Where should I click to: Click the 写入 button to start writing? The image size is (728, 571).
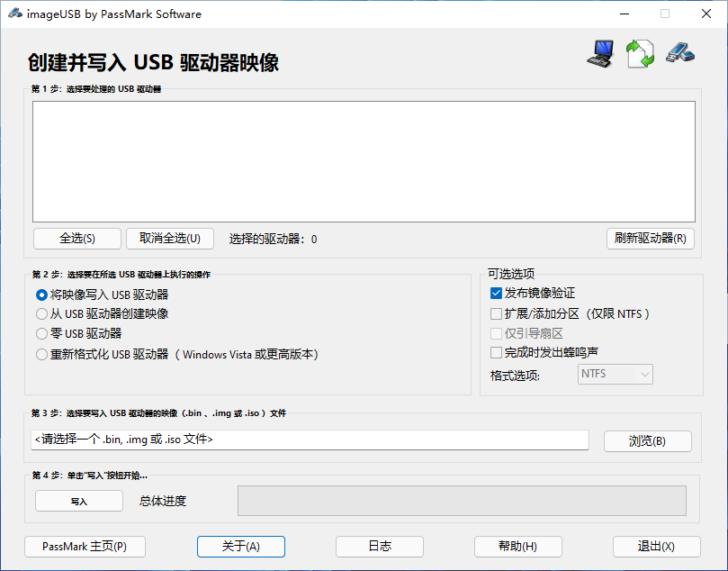pyautogui.click(x=78, y=501)
